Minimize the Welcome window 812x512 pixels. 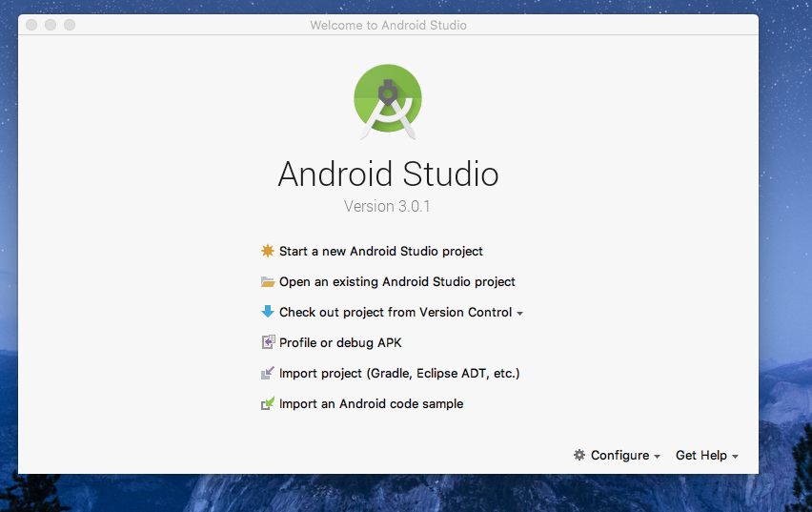51,25
